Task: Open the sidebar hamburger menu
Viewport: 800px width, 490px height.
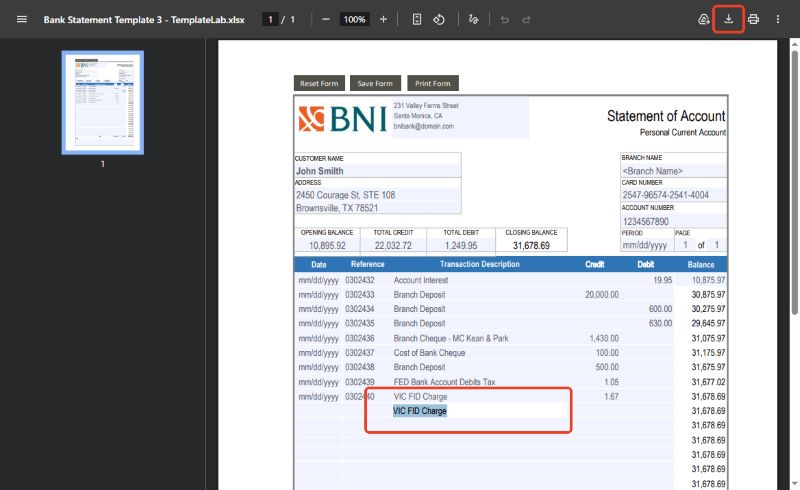Action: [x=21, y=19]
